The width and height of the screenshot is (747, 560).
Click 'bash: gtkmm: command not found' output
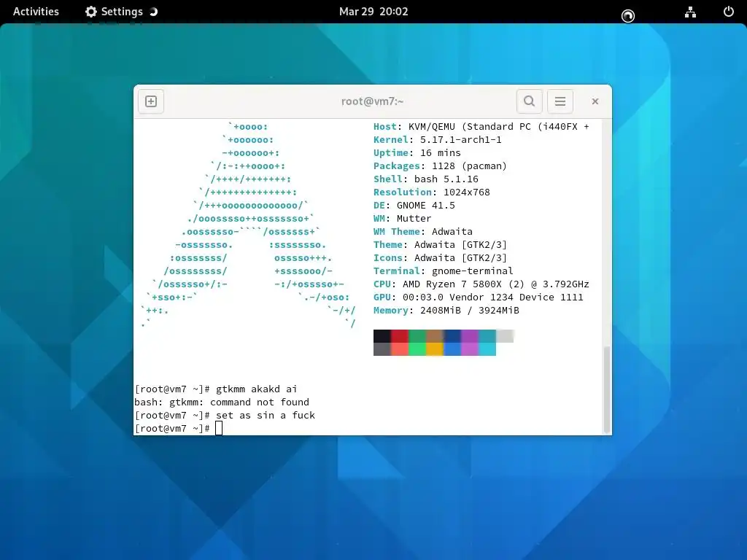[x=222, y=402]
